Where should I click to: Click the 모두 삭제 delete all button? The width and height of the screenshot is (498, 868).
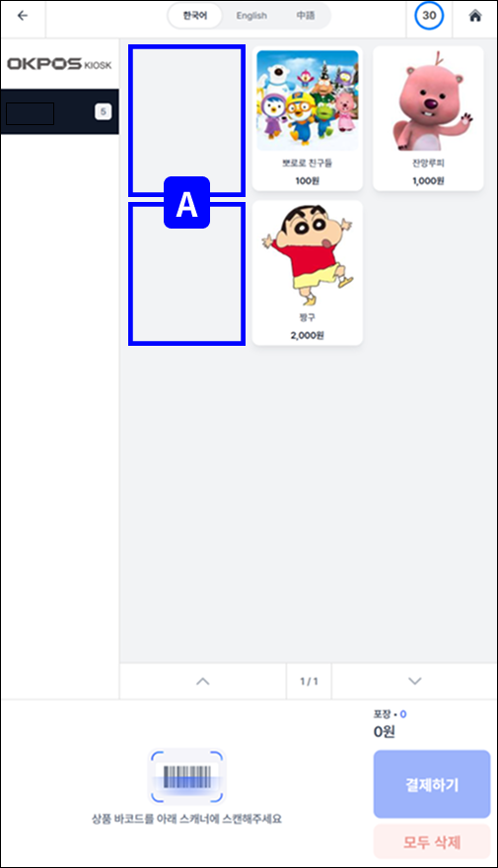432,842
